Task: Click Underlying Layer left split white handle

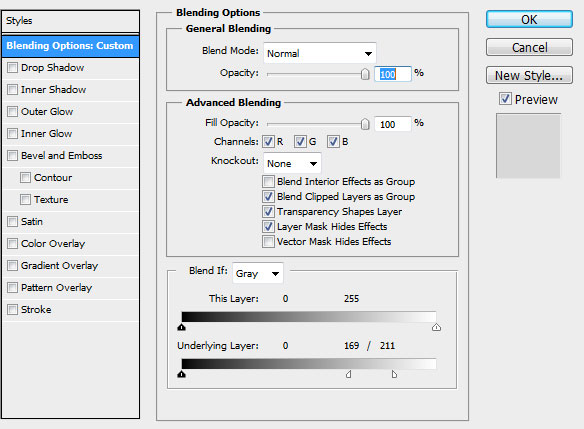Action: 349,374
